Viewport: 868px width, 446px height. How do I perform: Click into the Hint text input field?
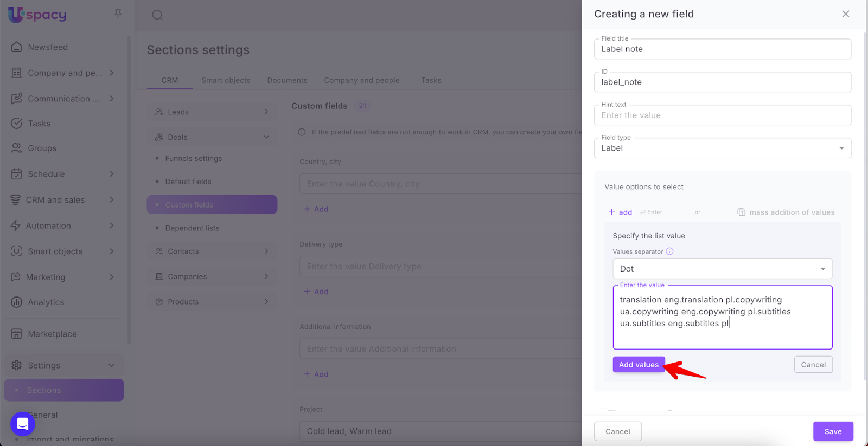(722, 115)
